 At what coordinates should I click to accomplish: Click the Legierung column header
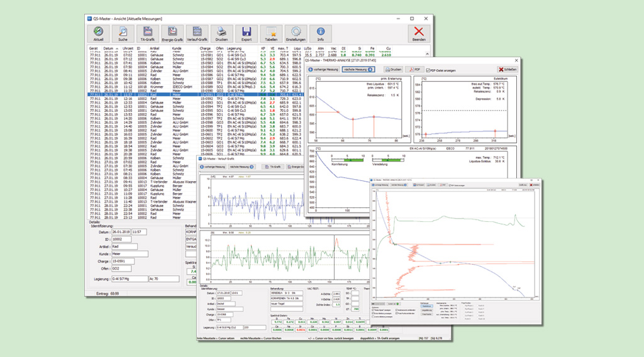234,48
